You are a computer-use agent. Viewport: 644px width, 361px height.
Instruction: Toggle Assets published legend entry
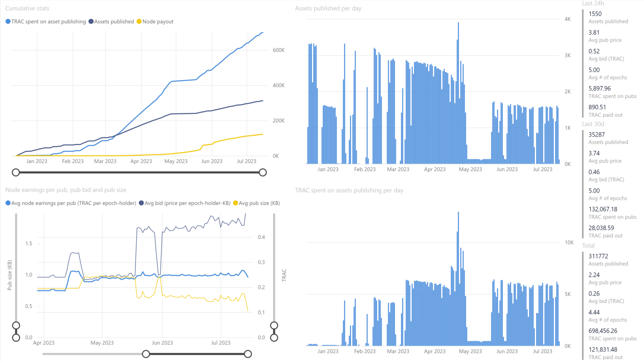point(111,22)
